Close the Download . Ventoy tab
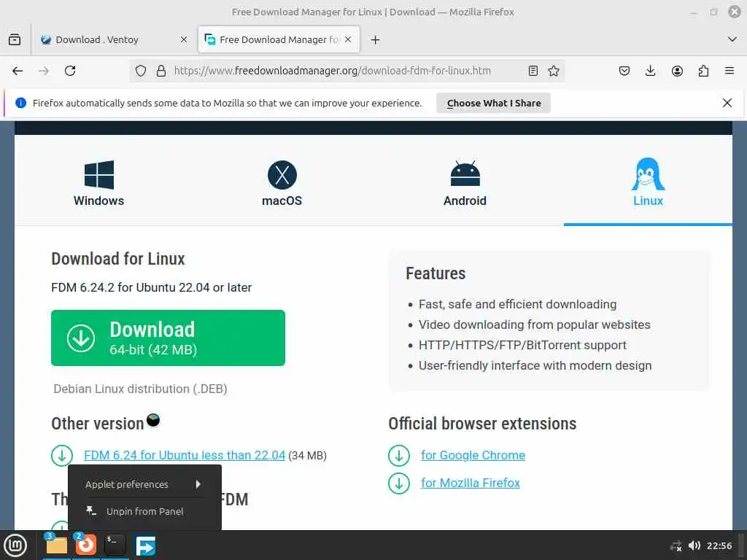The image size is (747, 560). [183, 39]
